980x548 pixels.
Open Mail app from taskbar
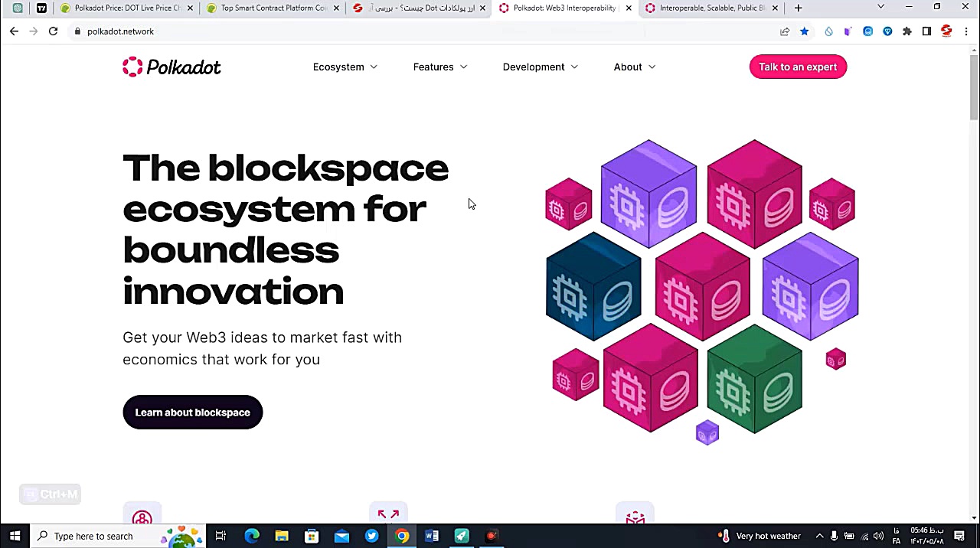(341, 536)
